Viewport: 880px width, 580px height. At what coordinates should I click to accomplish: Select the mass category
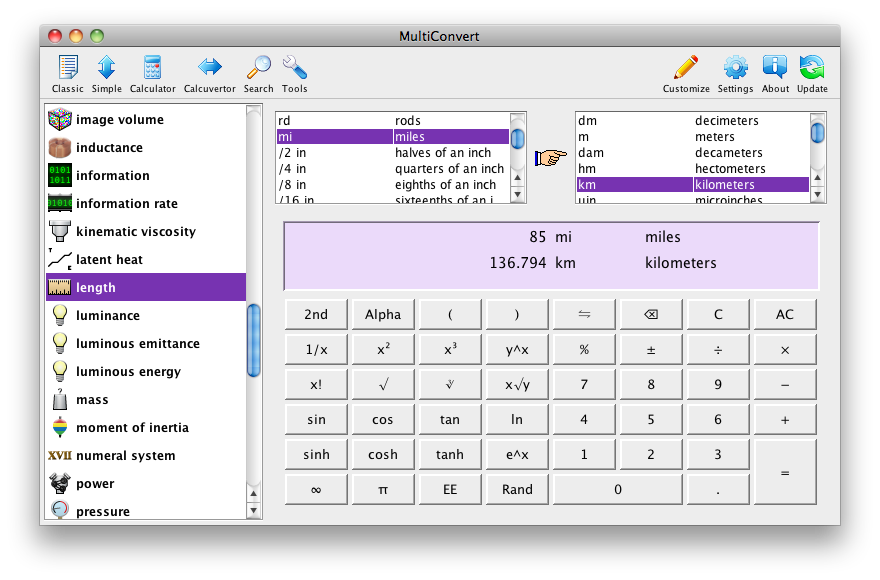146,400
